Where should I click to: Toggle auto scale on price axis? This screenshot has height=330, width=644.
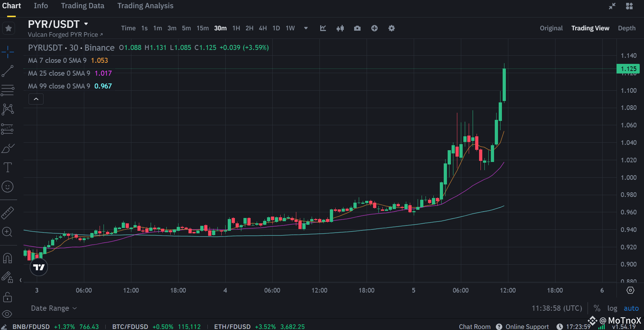631,308
